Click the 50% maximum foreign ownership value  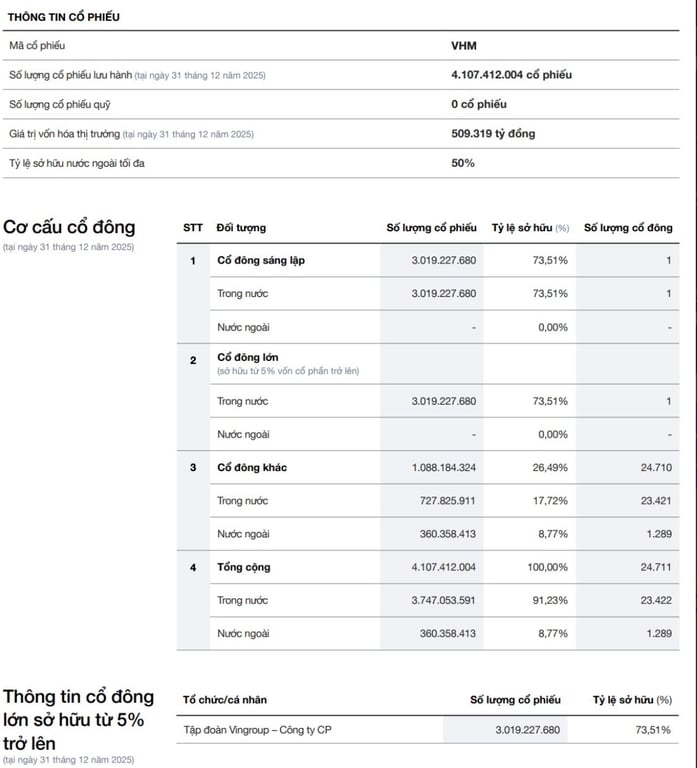coord(463,163)
